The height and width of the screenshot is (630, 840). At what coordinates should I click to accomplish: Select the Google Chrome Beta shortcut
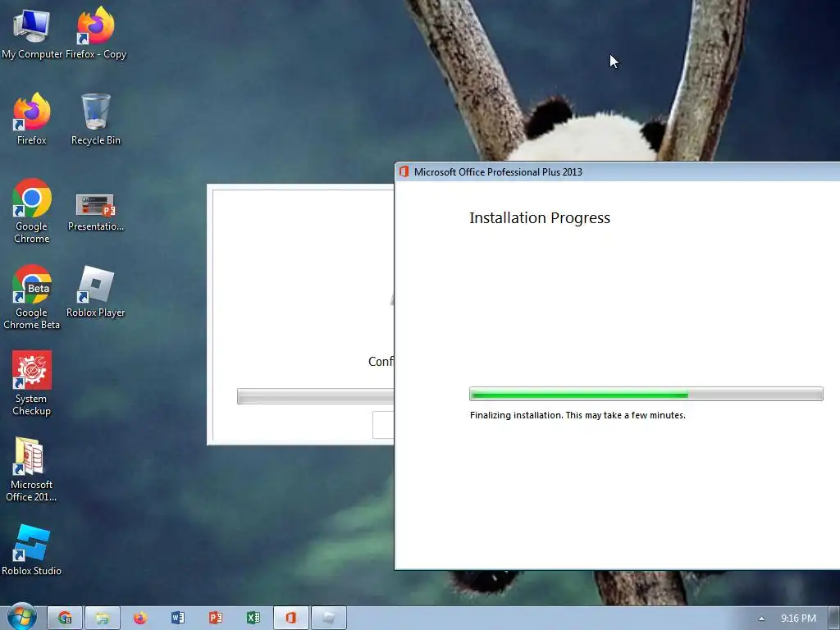[x=32, y=297]
